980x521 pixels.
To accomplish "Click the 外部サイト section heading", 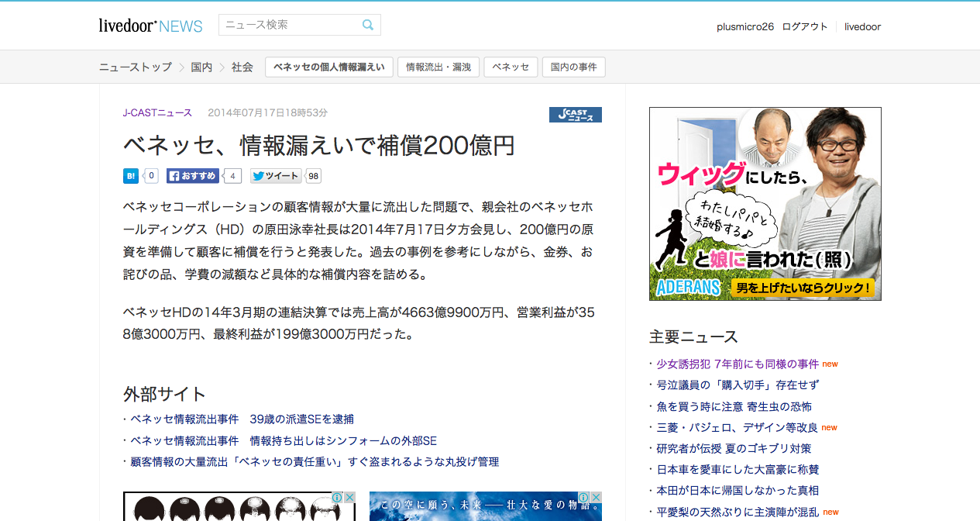I will click(x=164, y=393).
